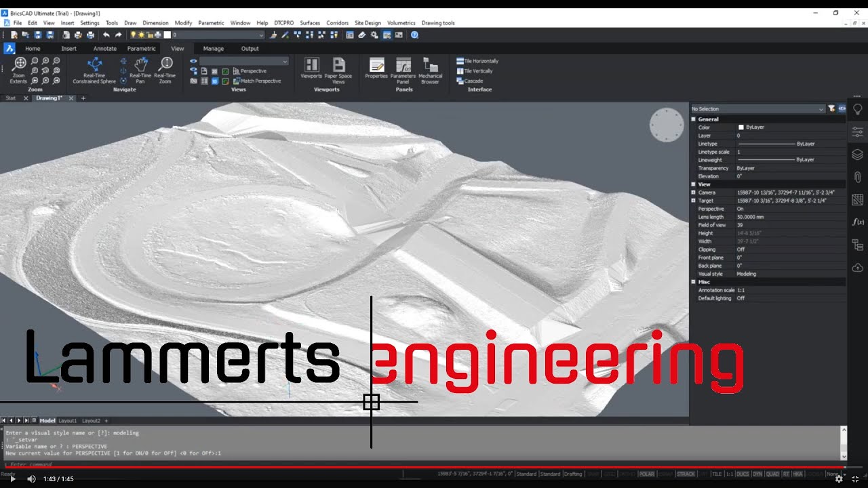868x488 pixels.
Task: Collapse the General properties section
Action: coord(694,119)
